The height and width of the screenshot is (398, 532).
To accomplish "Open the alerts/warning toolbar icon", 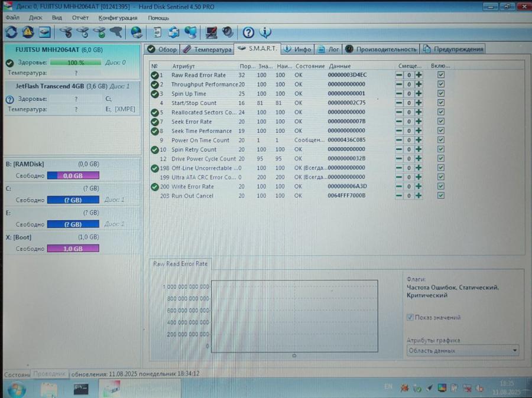I will (27, 32).
